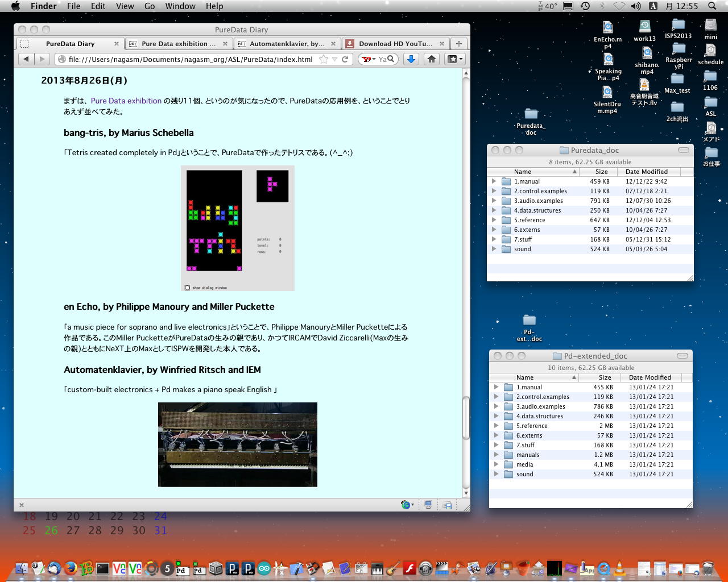Open Terminal from the Dock

[102, 568]
